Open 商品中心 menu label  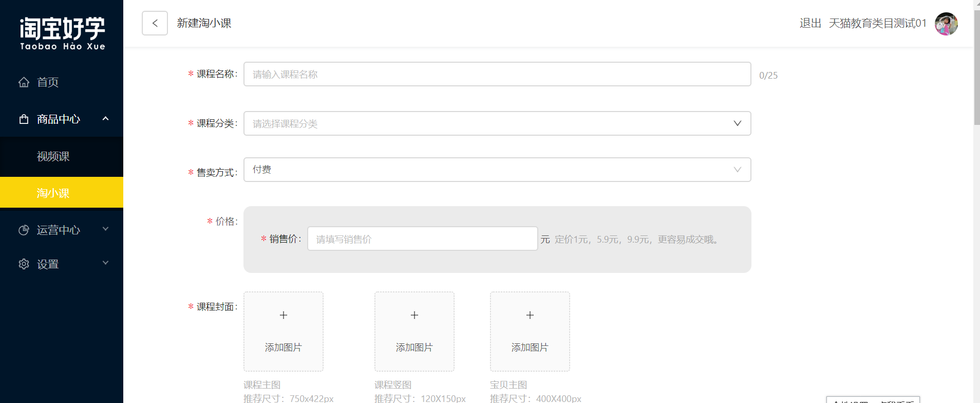tap(59, 119)
